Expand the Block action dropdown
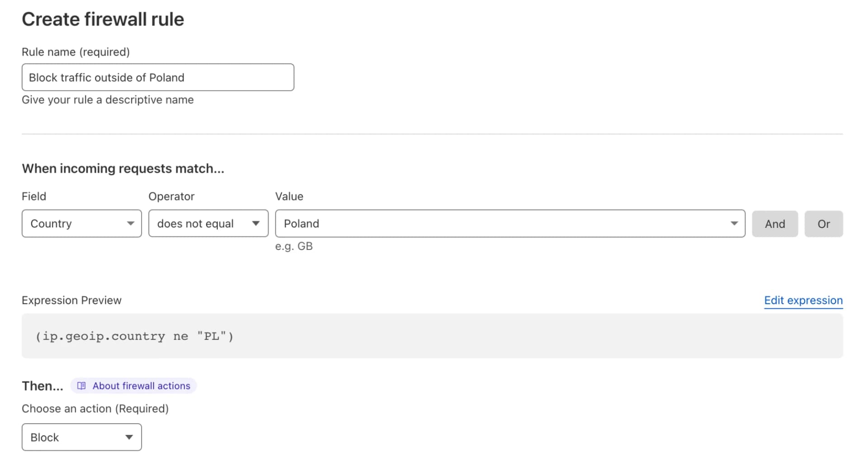 coord(82,437)
